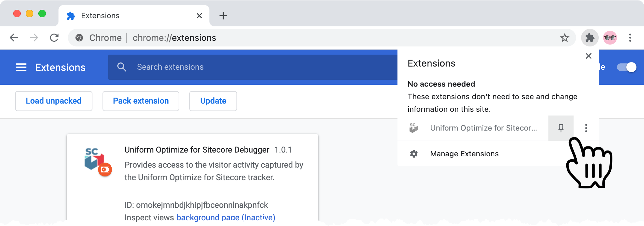The height and width of the screenshot is (226, 644).
Task: Open Chrome's main three-dot menu
Action: point(630,38)
